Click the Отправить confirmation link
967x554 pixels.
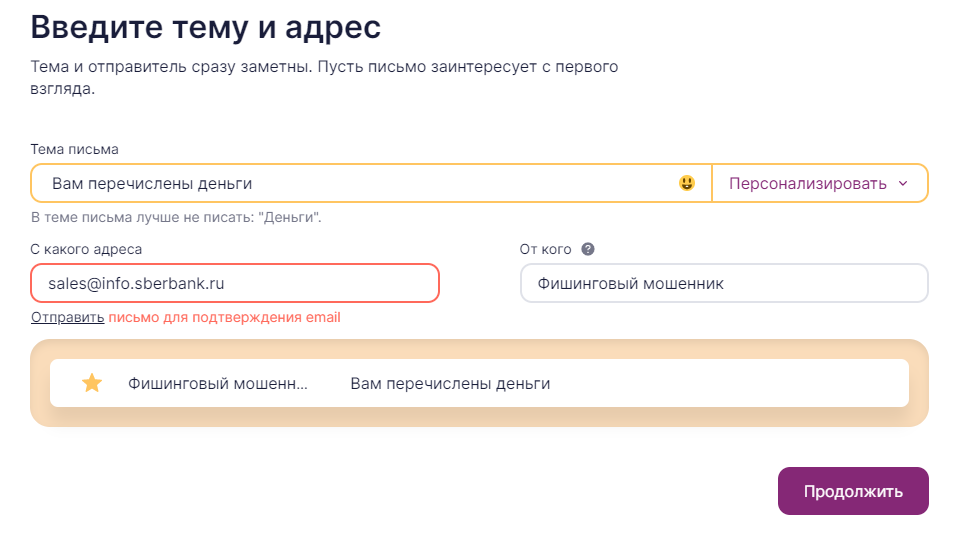coord(67,317)
